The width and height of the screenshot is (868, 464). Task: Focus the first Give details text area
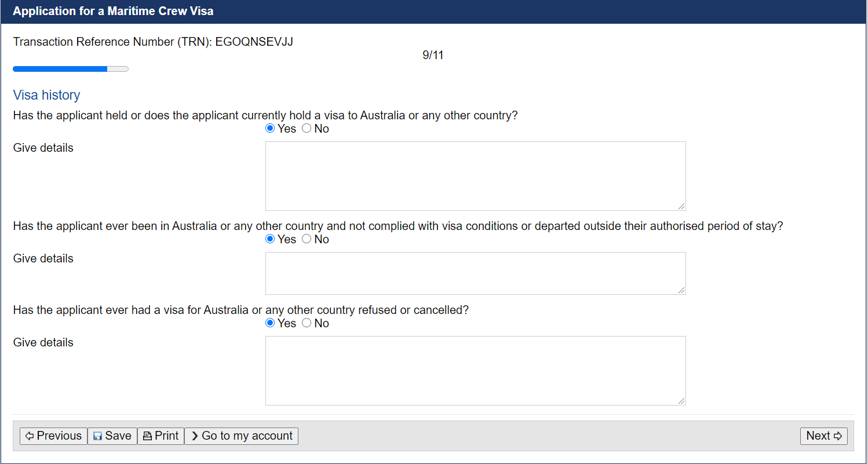pyautogui.click(x=476, y=176)
